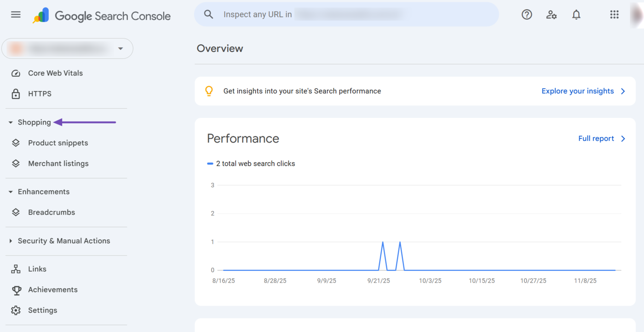The width and height of the screenshot is (644, 332).
Task: Open the Product snippets report
Action: click(x=58, y=143)
